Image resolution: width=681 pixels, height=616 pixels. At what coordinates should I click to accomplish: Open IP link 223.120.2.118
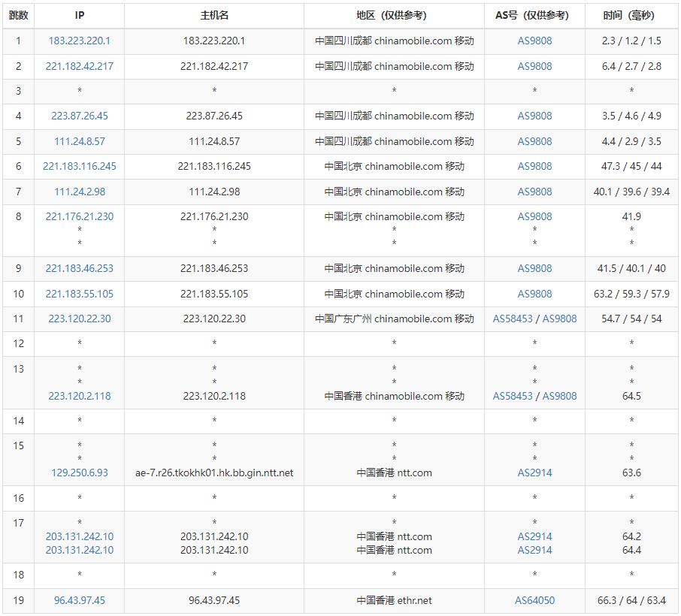(80, 397)
